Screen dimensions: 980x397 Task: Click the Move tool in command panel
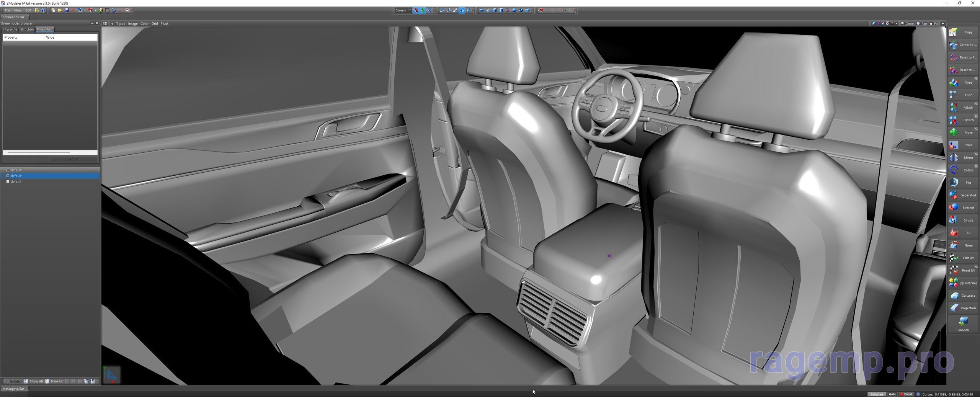coord(962,132)
